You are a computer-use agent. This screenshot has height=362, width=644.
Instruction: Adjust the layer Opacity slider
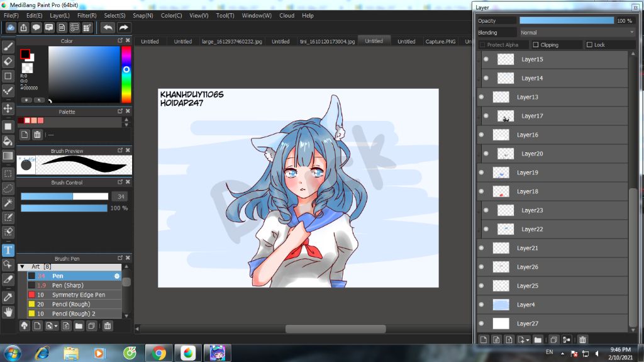(x=567, y=21)
